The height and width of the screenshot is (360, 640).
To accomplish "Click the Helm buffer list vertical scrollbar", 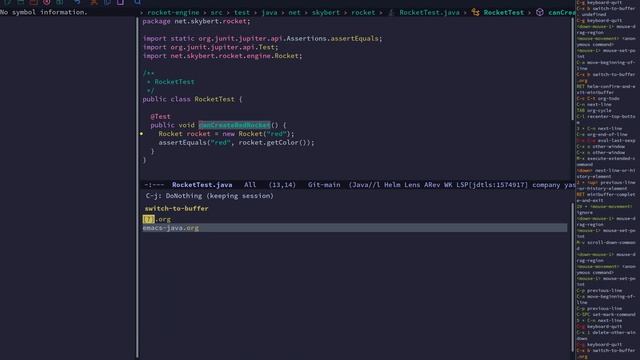I will [572, 278].
